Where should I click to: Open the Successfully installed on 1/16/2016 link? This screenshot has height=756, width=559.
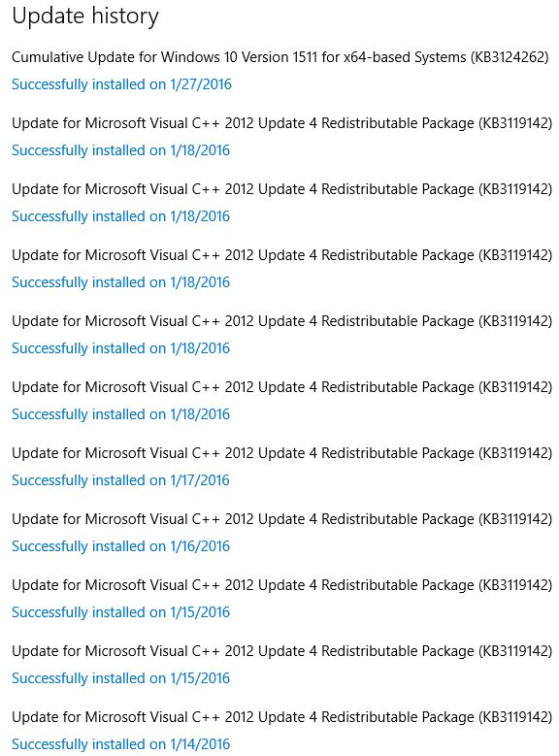tap(120, 546)
